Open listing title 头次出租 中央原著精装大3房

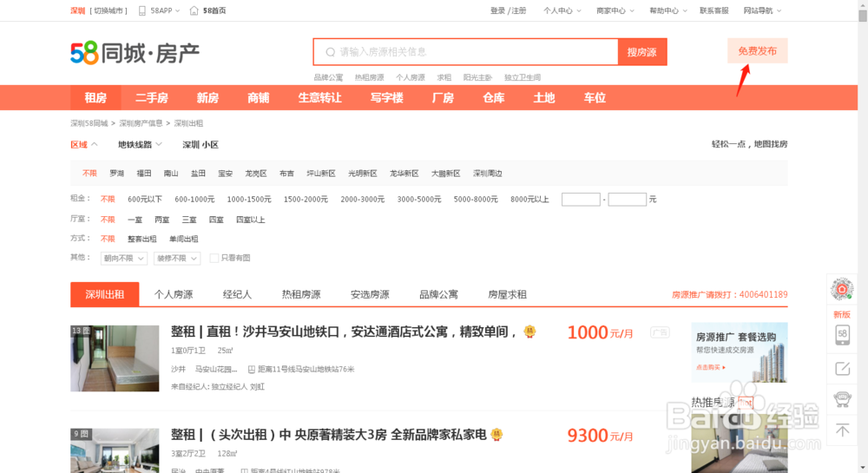329,434
